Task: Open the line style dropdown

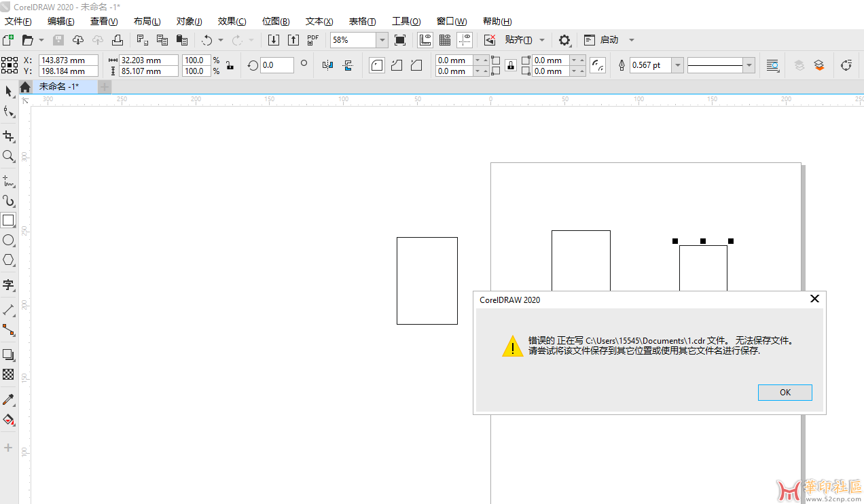Action: point(749,65)
